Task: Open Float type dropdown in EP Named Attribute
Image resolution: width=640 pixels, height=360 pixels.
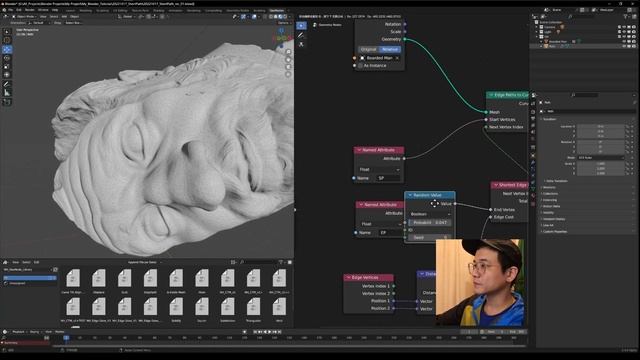Action: click(381, 224)
